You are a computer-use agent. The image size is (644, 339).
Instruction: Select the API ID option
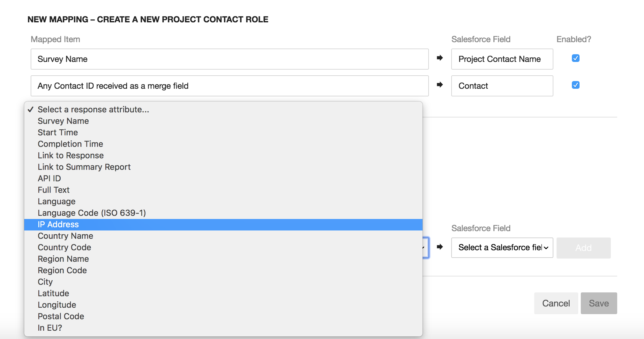tap(49, 178)
